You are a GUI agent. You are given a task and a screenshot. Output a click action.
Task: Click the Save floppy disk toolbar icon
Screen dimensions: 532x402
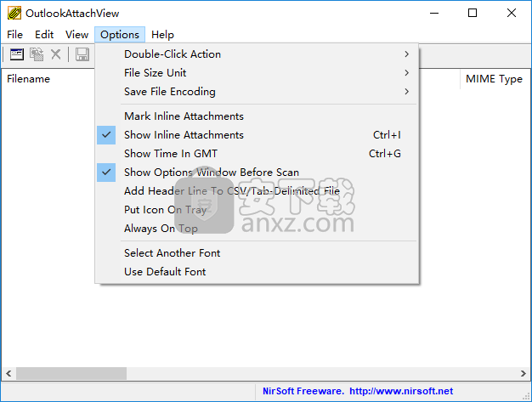82,54
